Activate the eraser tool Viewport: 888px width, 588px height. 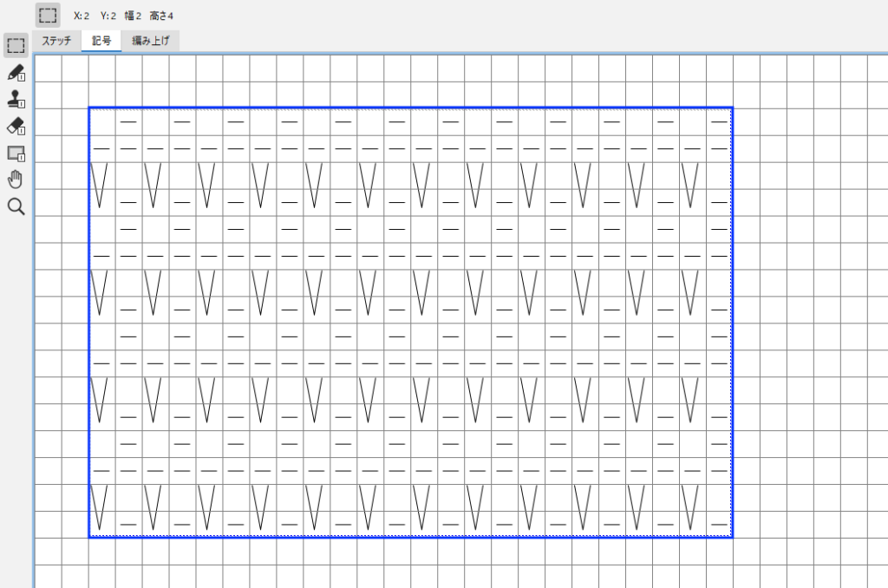point(16,126)
